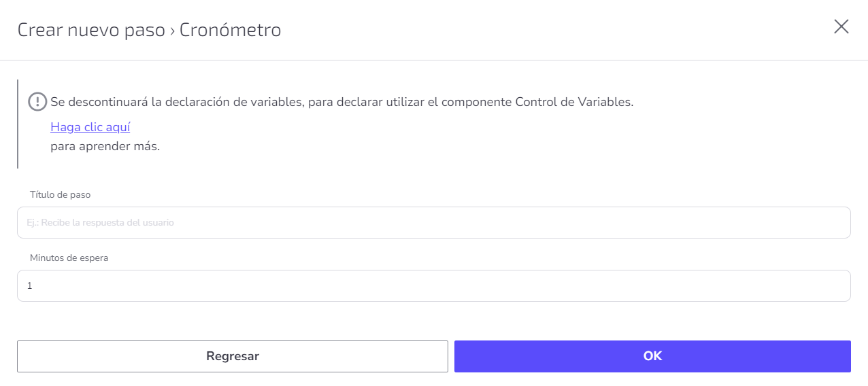This screenshot has width=868, height=386.
Task: Click the value 1 in wait minutes
Action: pyautogui.click(x=29, y=286)
